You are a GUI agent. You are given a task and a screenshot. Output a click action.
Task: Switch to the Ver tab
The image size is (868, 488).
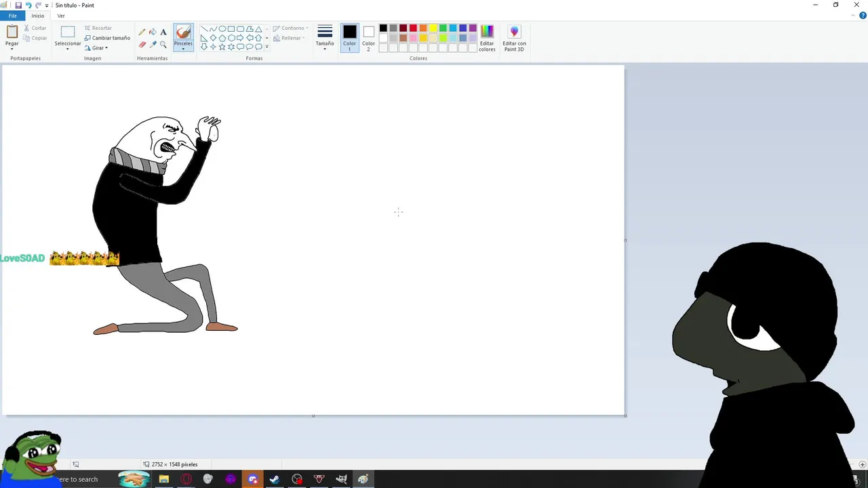(x=61, y=16)
